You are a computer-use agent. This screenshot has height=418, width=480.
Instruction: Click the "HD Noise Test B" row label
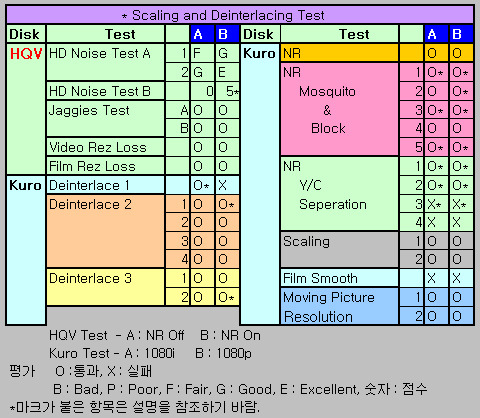(x=100, y=91)
